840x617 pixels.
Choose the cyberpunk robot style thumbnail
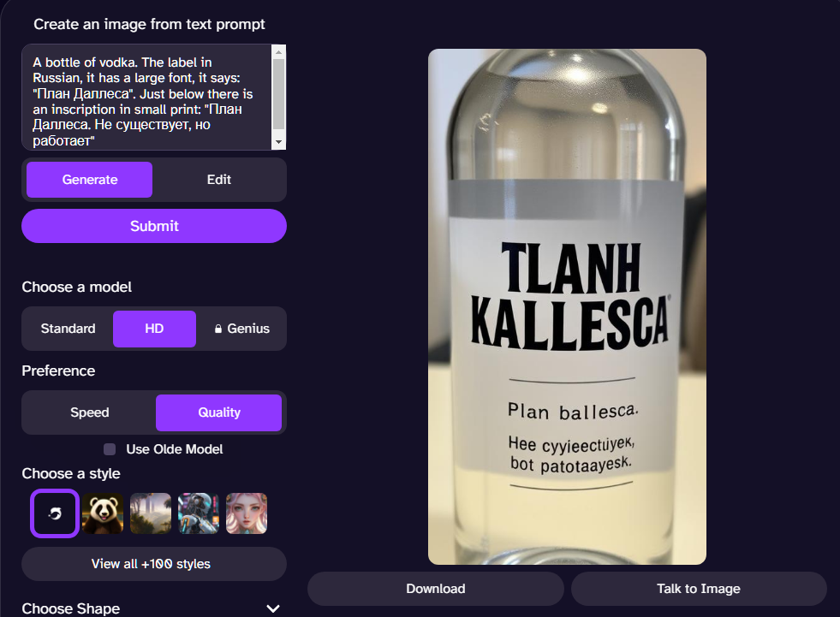[x=198, y=513]
